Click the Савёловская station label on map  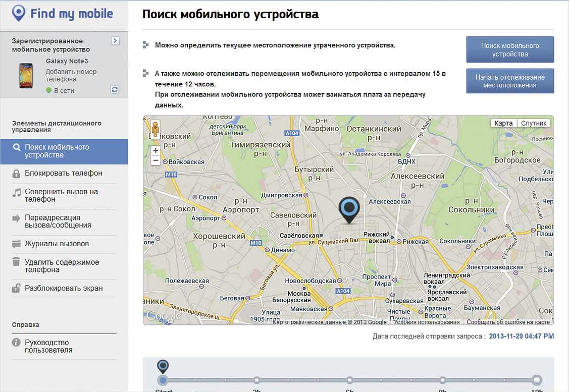(299, 236)
